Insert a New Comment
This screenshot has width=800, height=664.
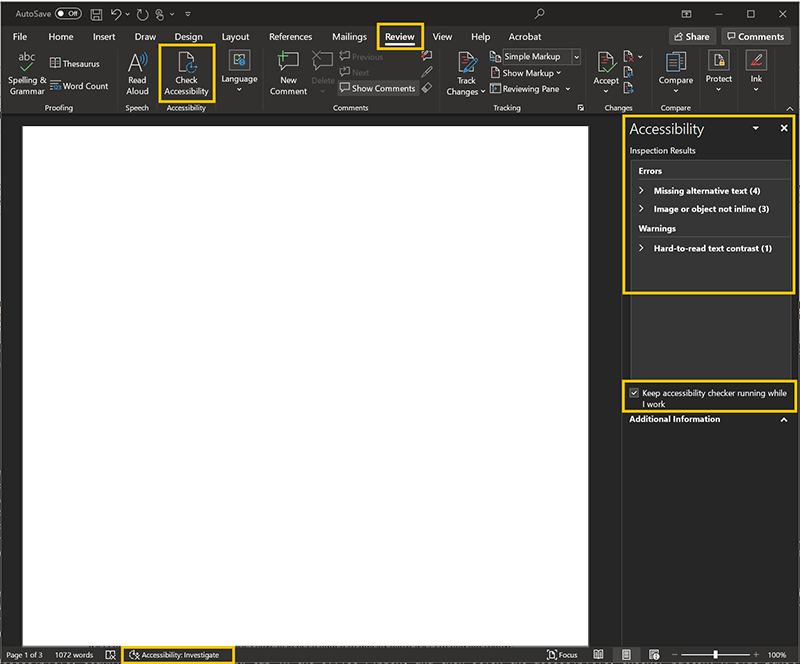(288, 74)
